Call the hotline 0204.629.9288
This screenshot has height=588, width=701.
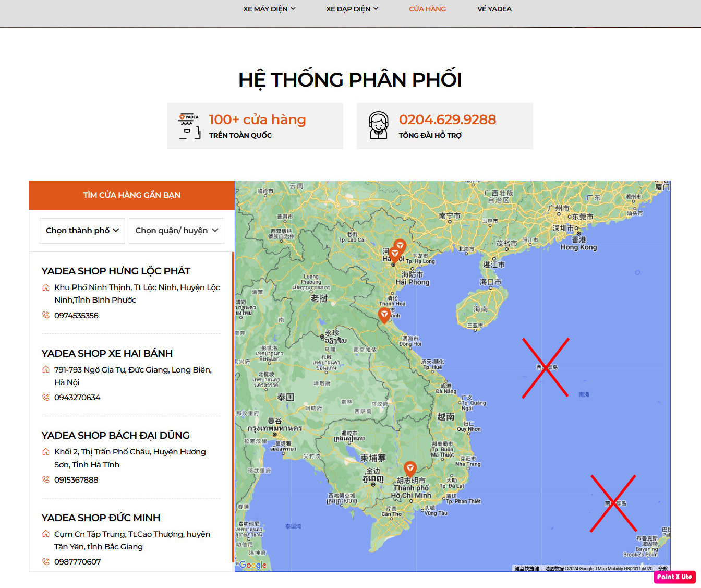[x=448, y=119]
